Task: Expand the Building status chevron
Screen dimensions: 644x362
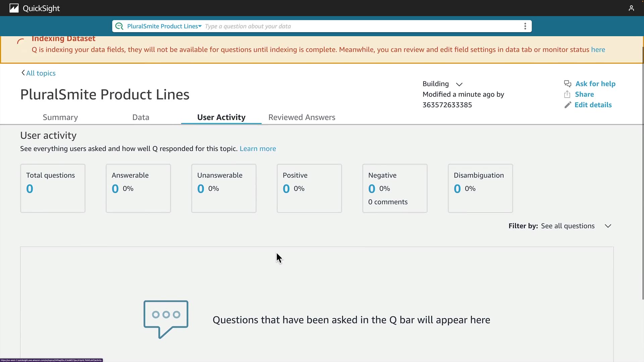Action: coord(459,84)
